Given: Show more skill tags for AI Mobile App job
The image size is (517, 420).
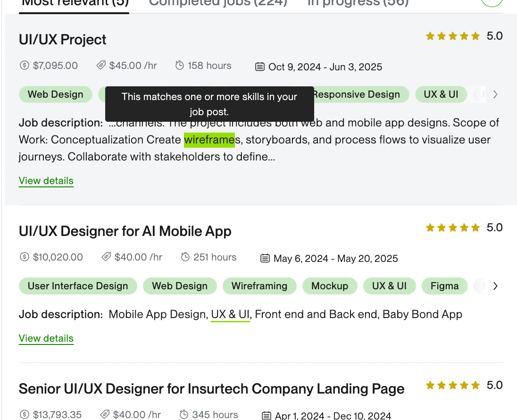Looking at the screenshot, I should [495, 286].
